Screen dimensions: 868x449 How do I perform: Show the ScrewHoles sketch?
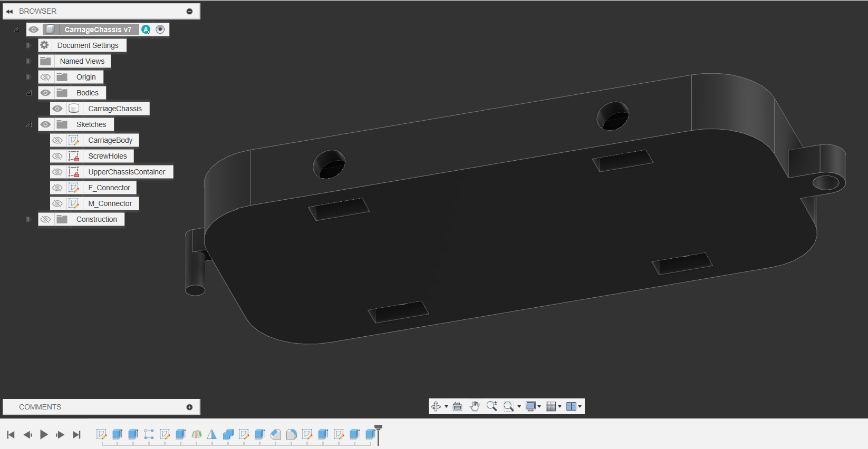point(57,156)
